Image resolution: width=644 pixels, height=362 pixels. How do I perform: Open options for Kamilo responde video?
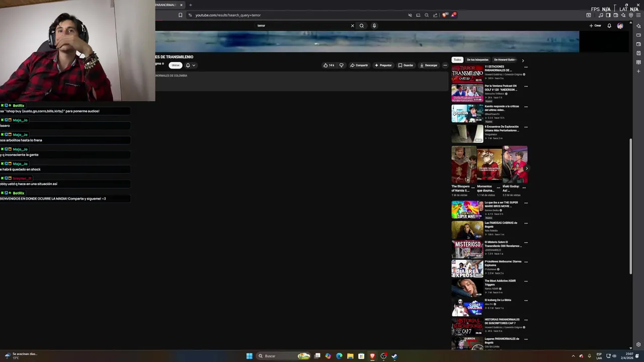pos(526,107)
